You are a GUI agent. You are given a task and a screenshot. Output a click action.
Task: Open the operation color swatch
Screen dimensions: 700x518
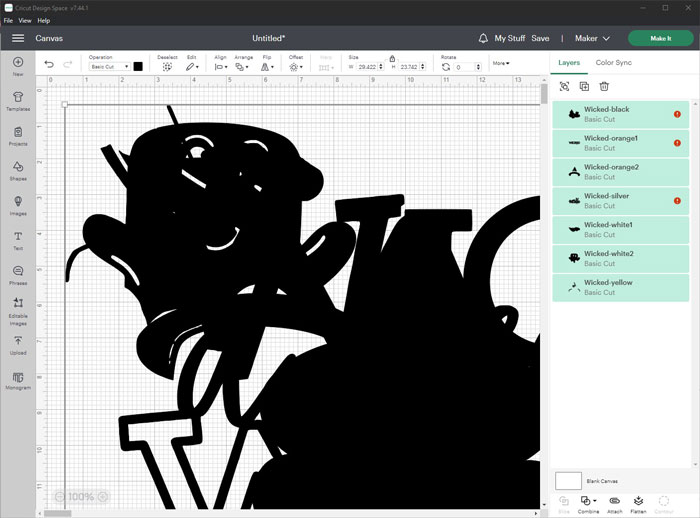tap(138, 67)
